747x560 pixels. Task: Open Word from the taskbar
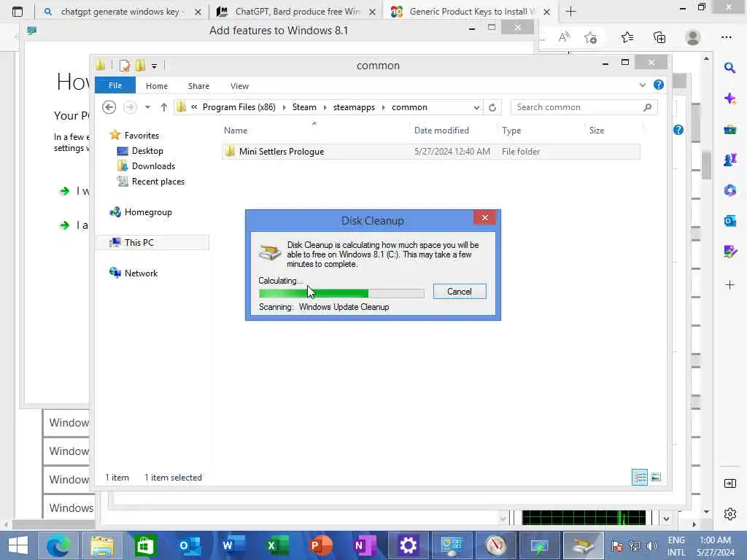click(x=233, y=545)
